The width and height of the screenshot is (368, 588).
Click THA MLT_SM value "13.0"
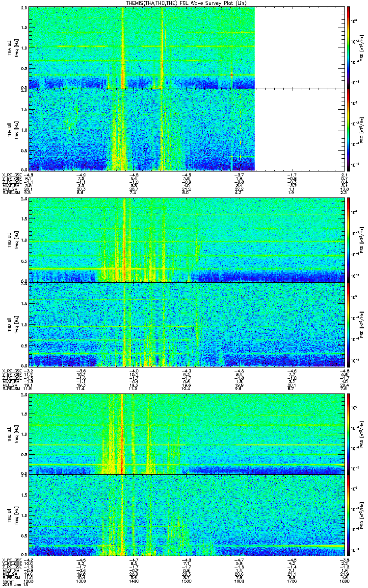344,189
